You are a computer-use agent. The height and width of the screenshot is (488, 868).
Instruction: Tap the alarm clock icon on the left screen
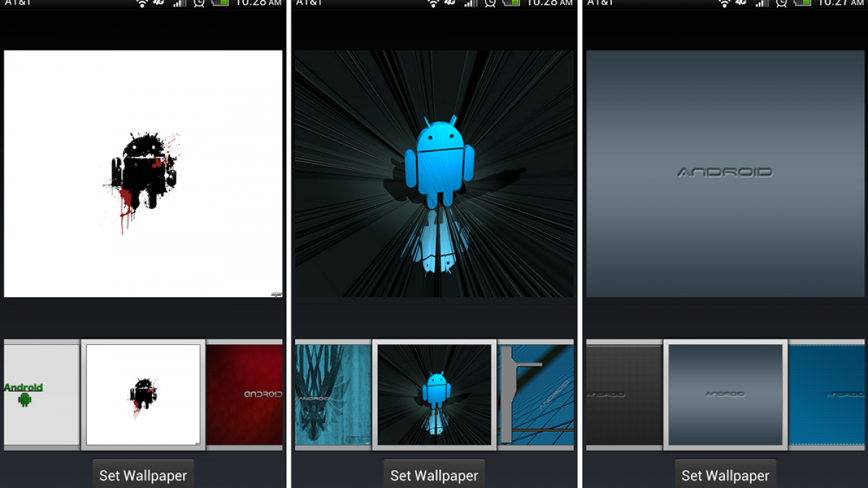click(x=199, y=4)
